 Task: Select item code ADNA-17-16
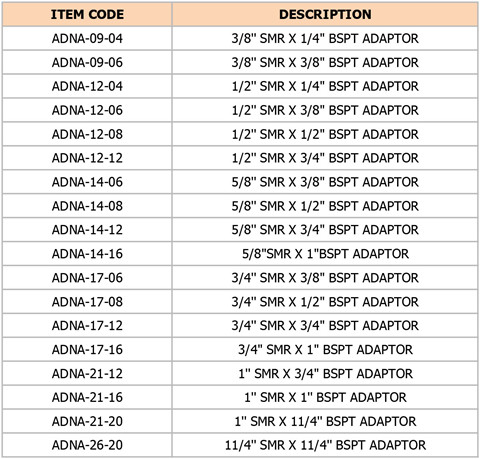[87, 349]
